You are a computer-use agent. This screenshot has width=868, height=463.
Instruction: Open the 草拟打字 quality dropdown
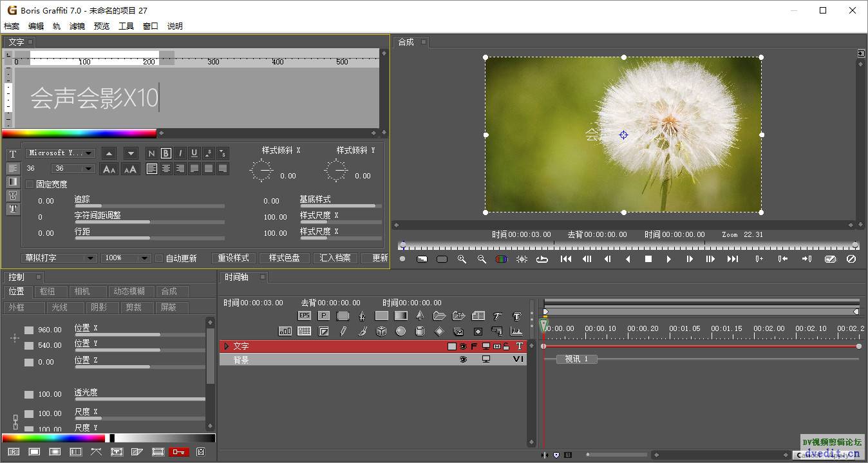point(59,258)
